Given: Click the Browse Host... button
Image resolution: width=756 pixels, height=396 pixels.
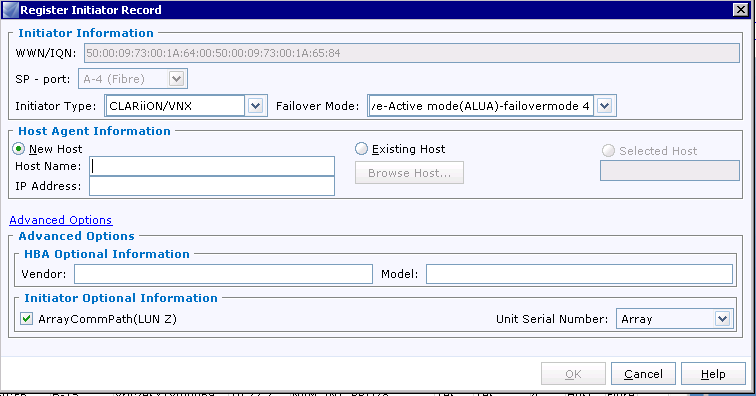Looking at the screenshot, I should [x=409, y=173].
